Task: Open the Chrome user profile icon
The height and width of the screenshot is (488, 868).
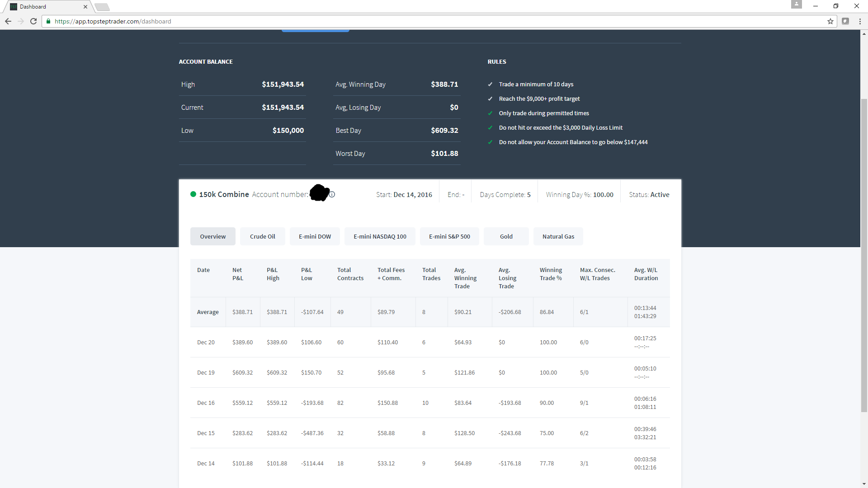Action: click(x=796, y=5)
